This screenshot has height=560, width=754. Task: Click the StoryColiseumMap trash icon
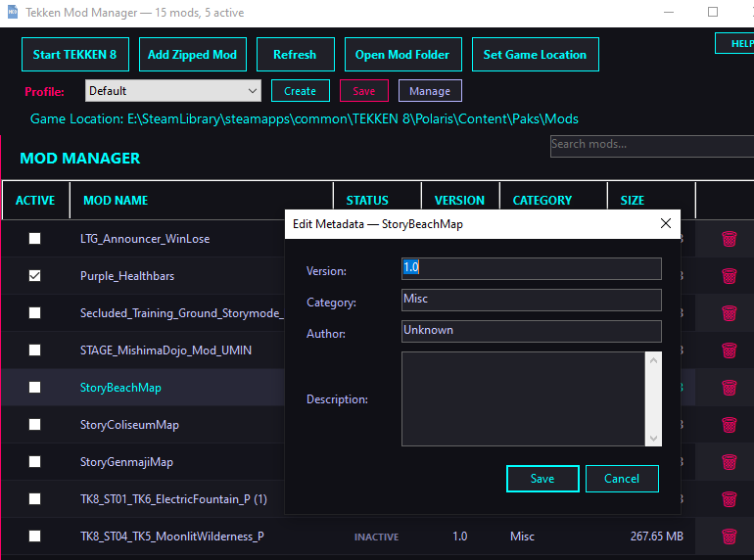coord(729,425)
